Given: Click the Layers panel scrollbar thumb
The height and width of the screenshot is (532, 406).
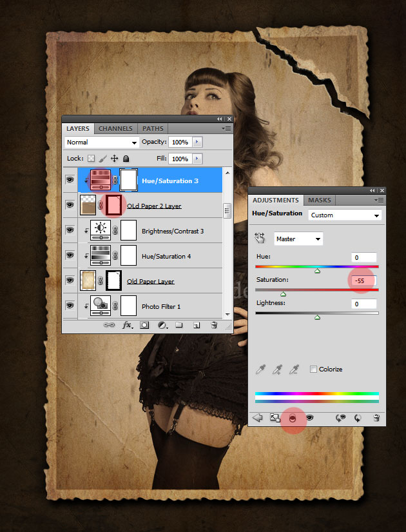Looking at the screenshot, I should coord(227,211).
